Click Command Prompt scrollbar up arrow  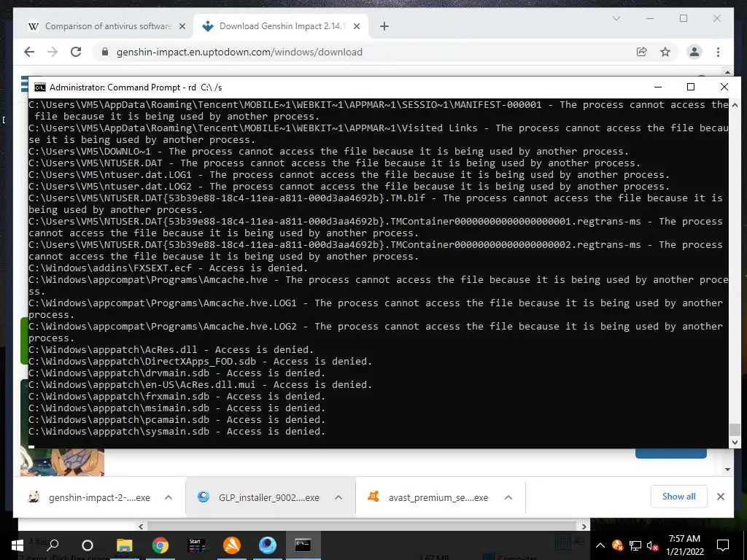coord(735,105)
